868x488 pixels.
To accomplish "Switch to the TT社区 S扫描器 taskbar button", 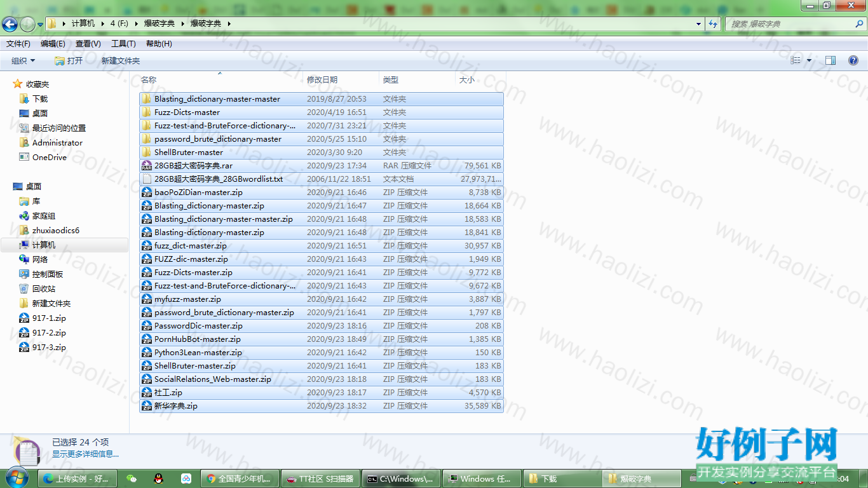I will pyautogui.click(x=322, y=478).
